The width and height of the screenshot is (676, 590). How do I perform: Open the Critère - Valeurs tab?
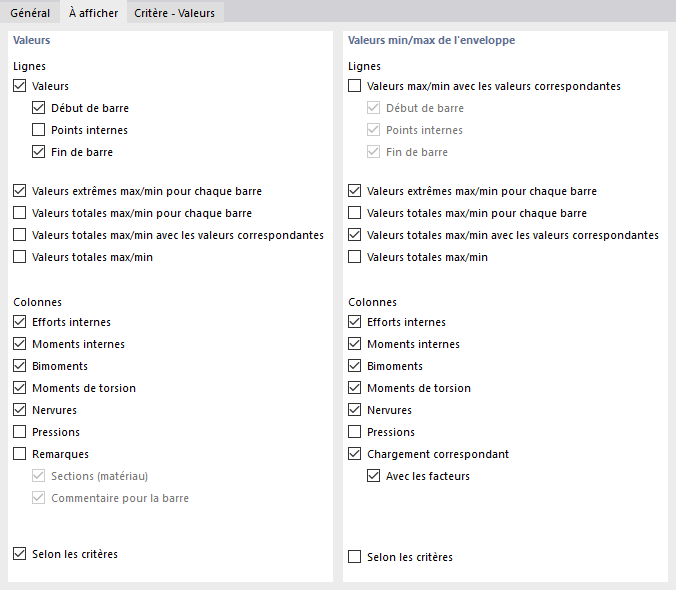174,13
